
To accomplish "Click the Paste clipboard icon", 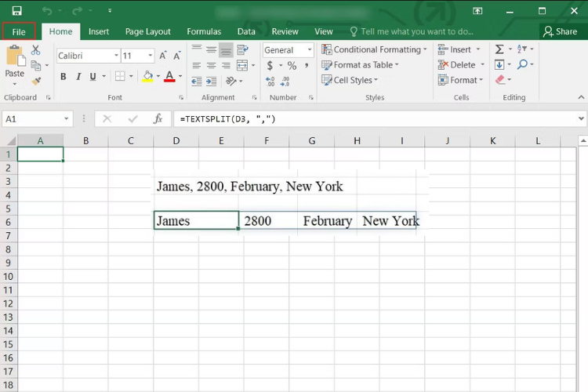I will tap(16, 56).
